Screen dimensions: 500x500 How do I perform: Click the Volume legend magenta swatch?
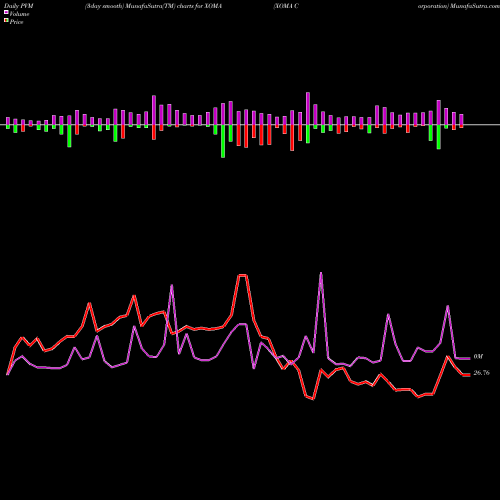[x=6, y=13]
